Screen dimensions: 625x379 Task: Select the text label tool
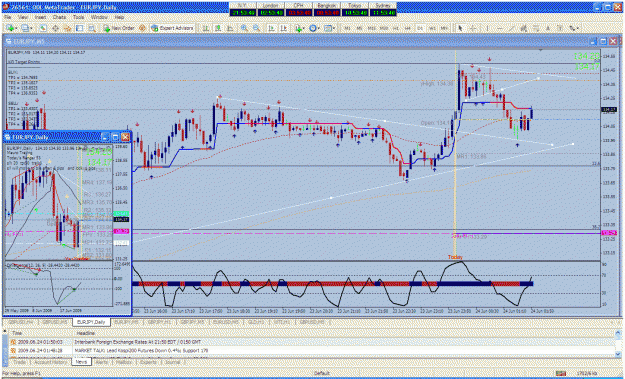[560, 28]
